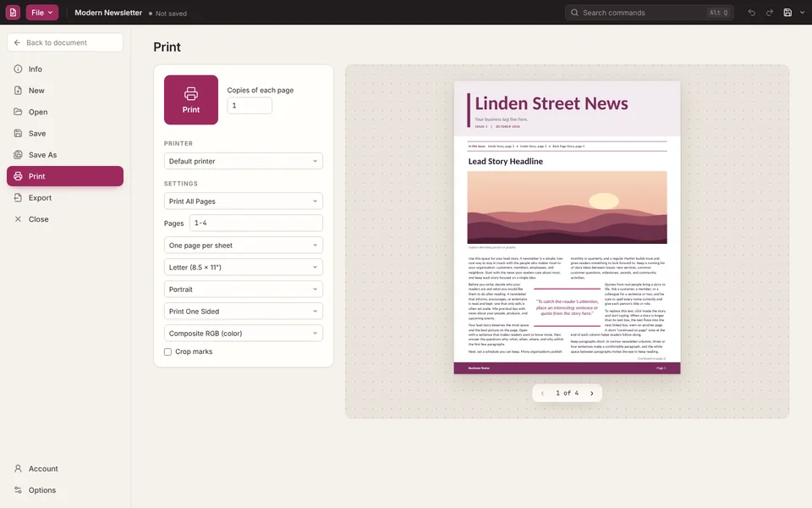Redo the last action
The height and width of the screenshot is (508, 812).
click(x=770, y=13)
